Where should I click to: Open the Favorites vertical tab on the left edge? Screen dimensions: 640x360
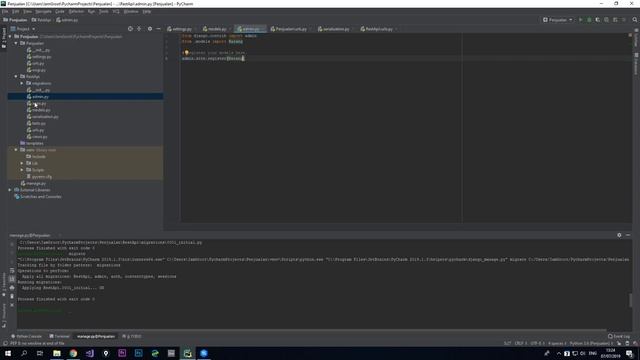click(x=4, y=285)
